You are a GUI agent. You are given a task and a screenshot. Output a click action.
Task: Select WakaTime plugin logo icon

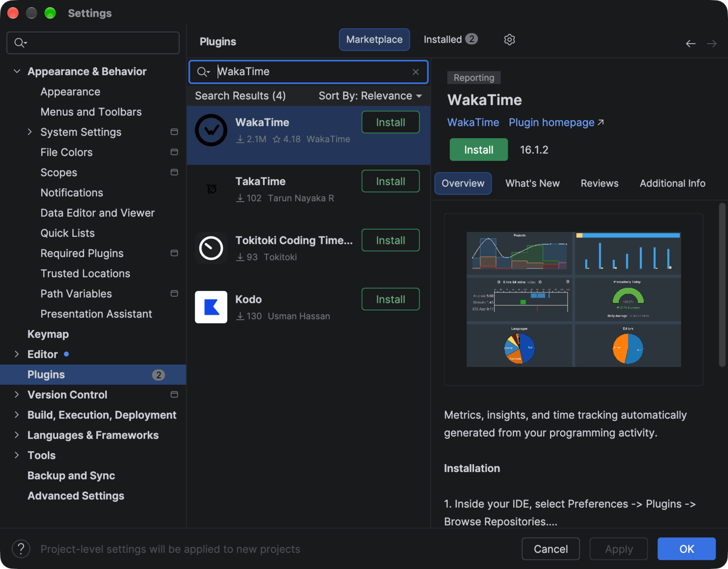(211, 130)
